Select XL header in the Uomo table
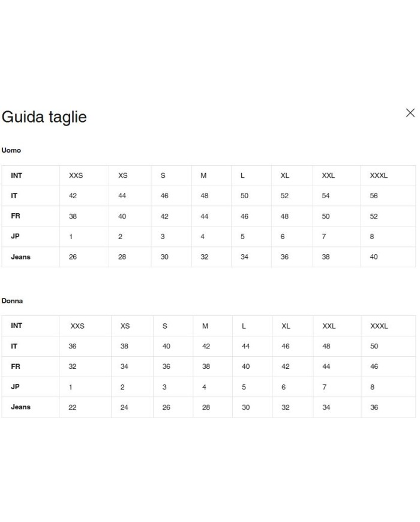 click(285, 175)
